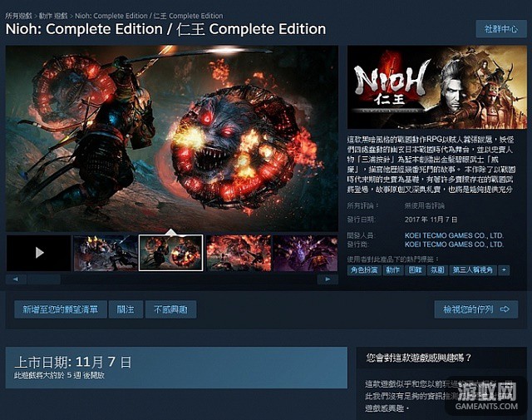This screenshot has height=420, width=532.
Task: Select the 困難 tag
Action: pos(416,270)
